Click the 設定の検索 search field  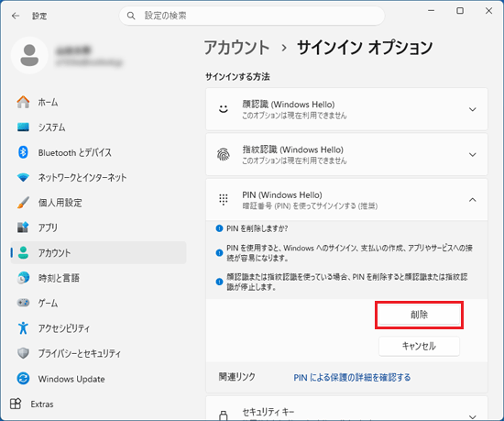252,16
